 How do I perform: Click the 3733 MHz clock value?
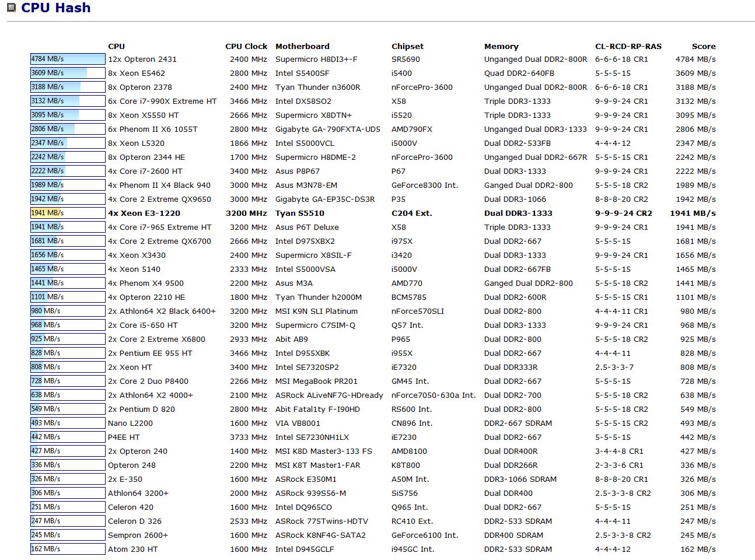click(249, 437)
